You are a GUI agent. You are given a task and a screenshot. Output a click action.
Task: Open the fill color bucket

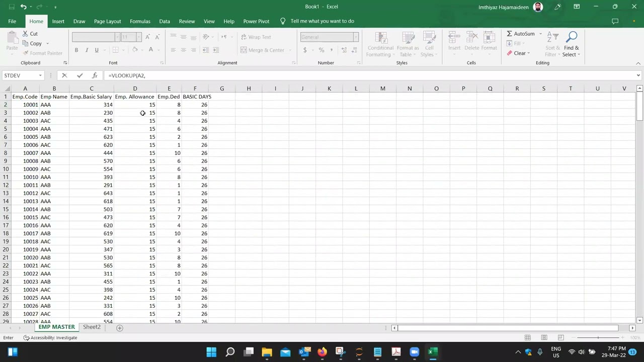[x=135, y=50]
